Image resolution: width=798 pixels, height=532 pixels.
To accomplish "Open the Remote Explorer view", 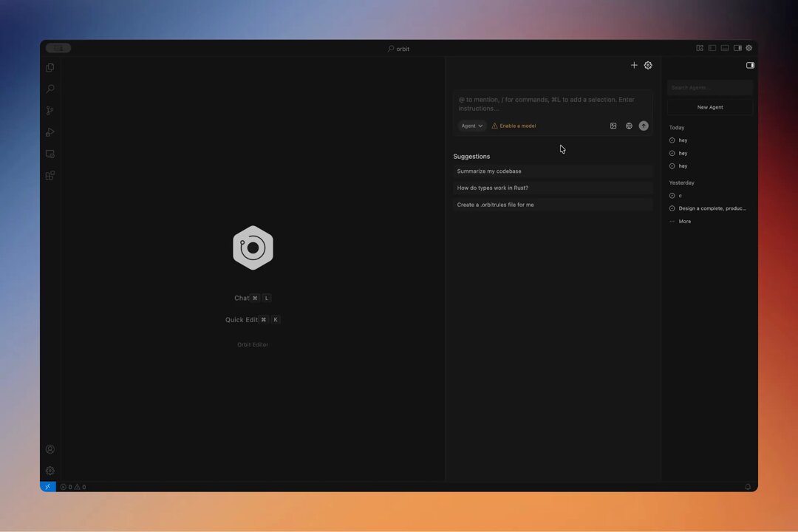I will (x=50, y=154).
